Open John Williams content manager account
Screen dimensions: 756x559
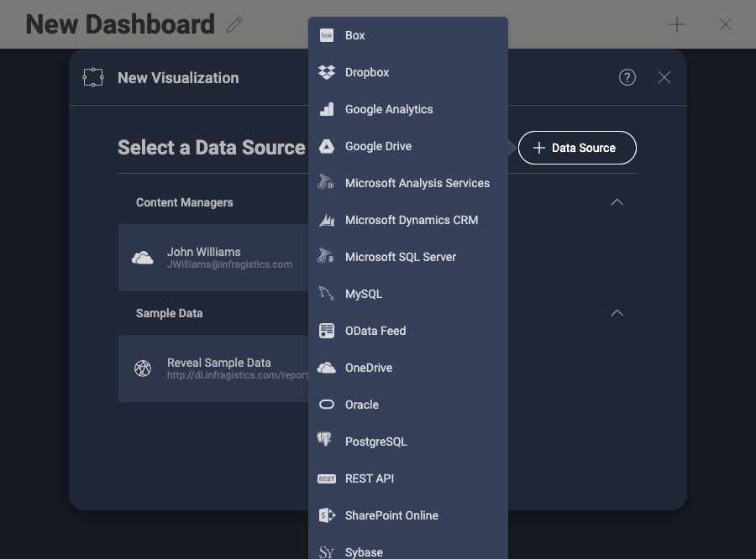tap(213, 258)
